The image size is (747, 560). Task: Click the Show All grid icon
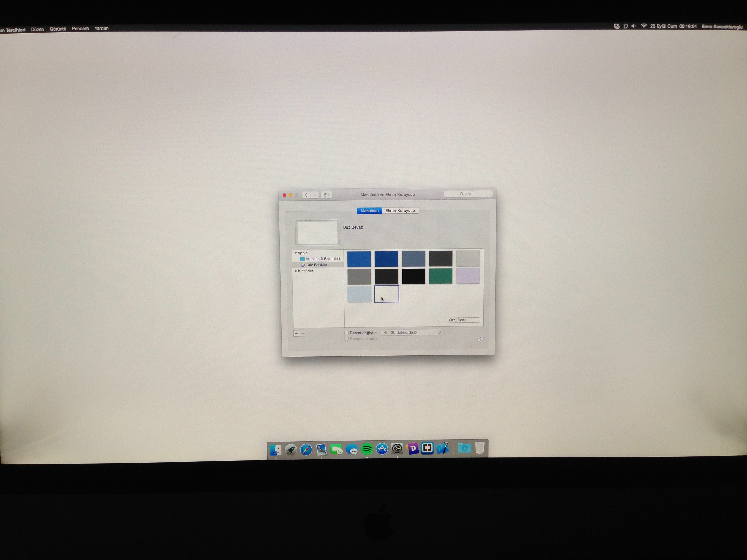click(x=326, y=195)
